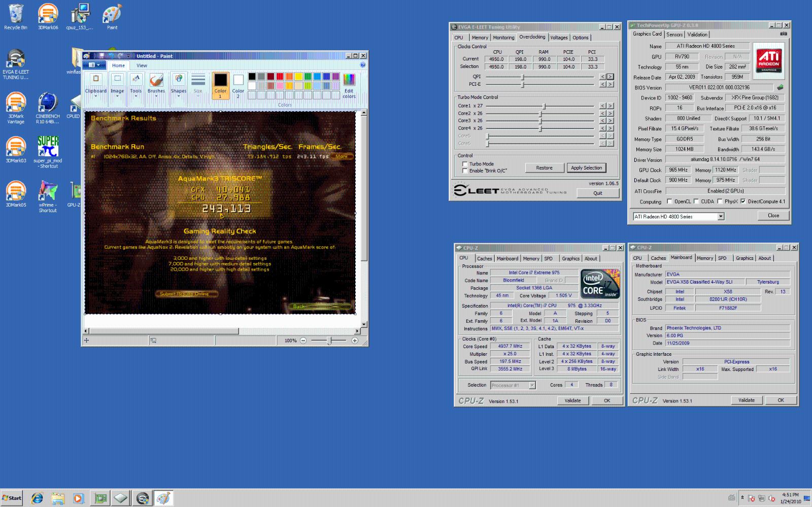Click the Image selection icon in Paint
This screenshot has height=507, width=812.
[117, 80]
